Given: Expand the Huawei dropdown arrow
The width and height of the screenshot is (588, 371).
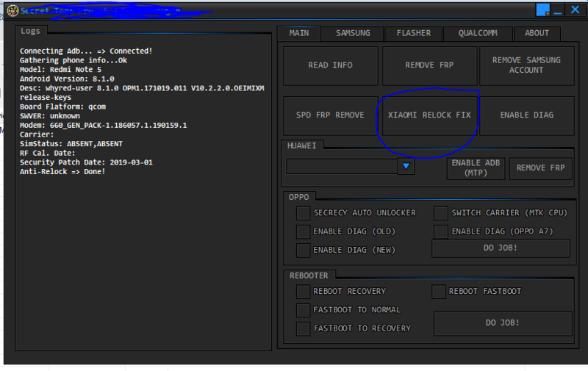Looking at the screenshot, I should tap(406, 166).
